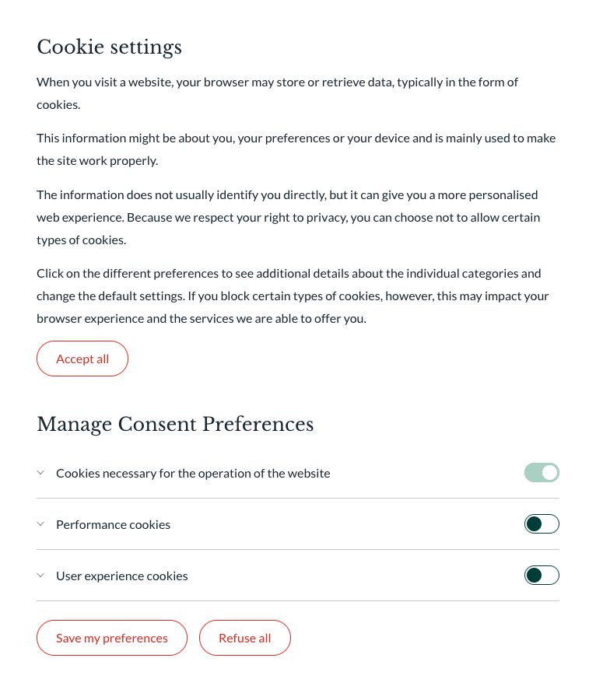Enable the Performance cookies switch

(x=542, y=523)
